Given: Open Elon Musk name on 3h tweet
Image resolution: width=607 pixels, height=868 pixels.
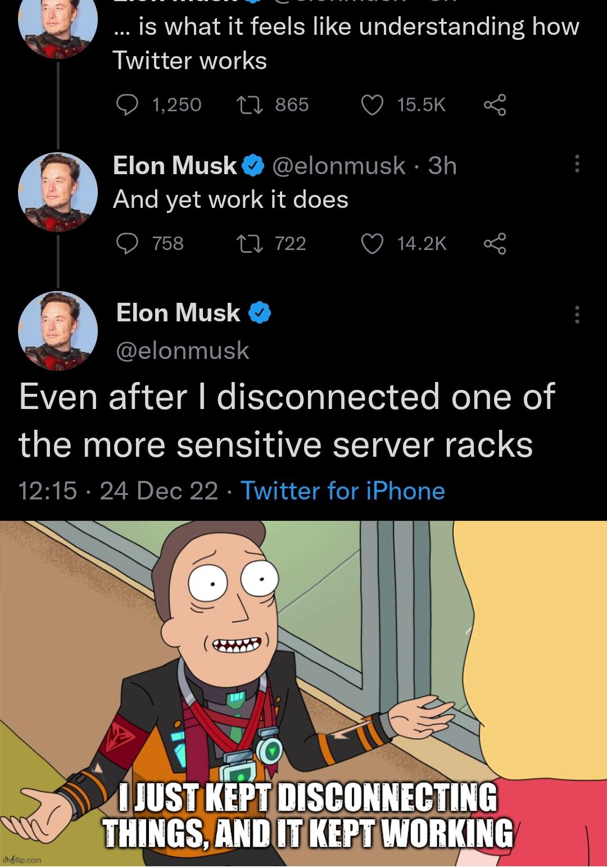Looking at the screenshot, I should (x=175, y=165).
